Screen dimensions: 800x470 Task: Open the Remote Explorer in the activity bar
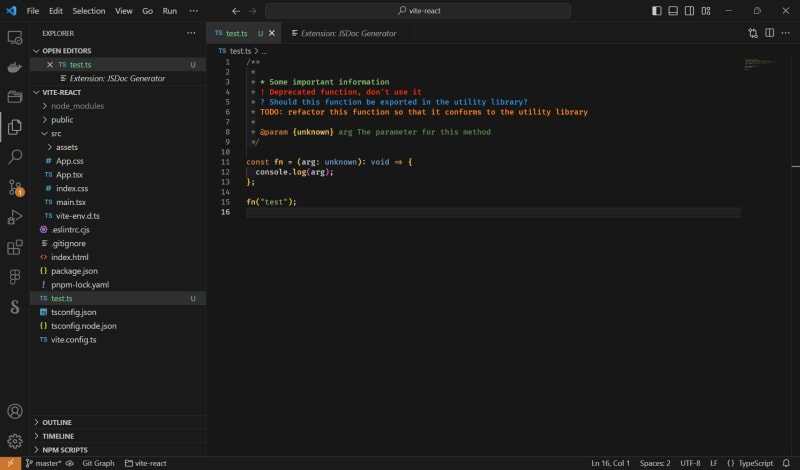[15, 37]
